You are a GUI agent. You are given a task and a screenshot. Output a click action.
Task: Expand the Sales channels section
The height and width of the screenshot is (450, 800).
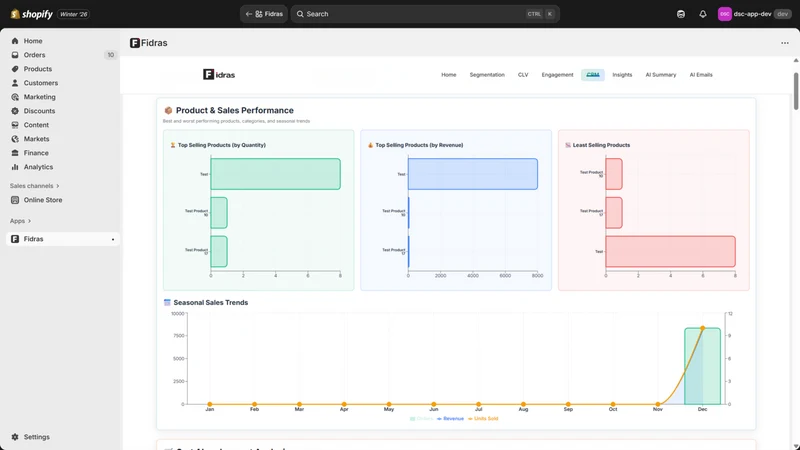(35, 186)
